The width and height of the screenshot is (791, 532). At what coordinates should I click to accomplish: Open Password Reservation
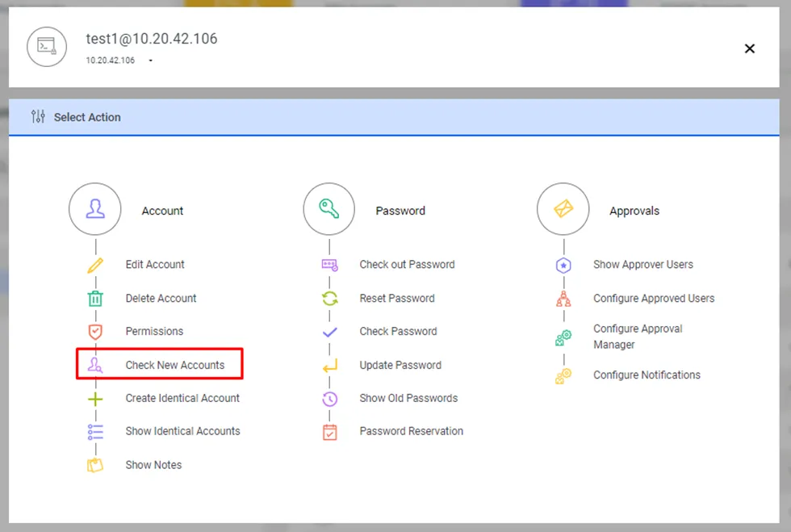[411, 431]
